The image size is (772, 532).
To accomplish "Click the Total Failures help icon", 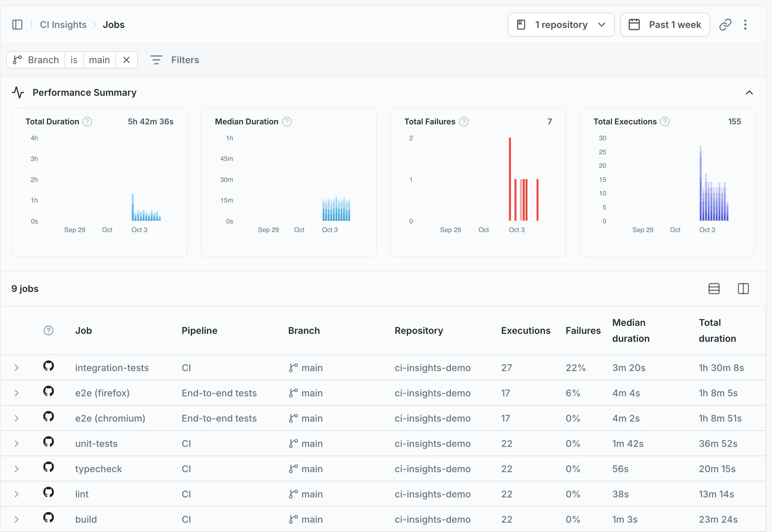I will [464, 122].
